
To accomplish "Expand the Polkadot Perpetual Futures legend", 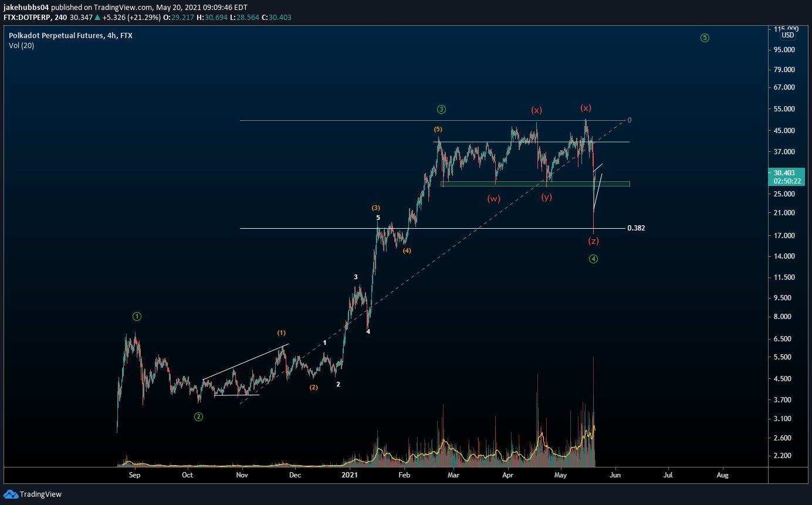I will [70, 35].
